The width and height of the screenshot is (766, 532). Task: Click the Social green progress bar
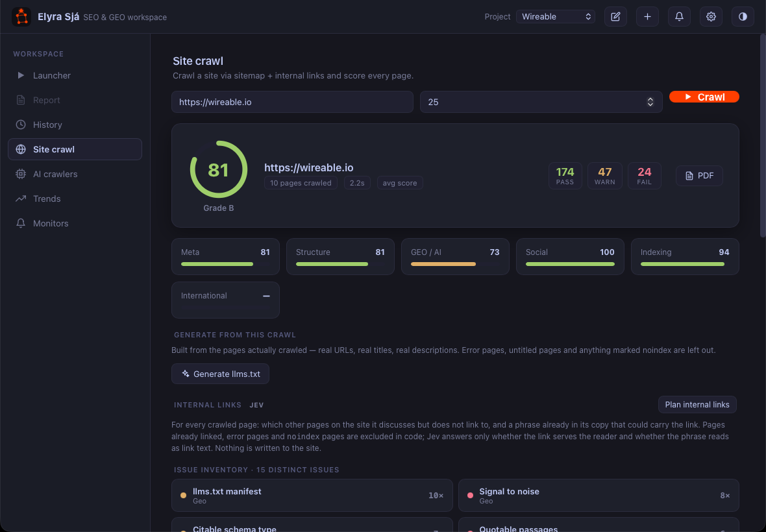570,264
